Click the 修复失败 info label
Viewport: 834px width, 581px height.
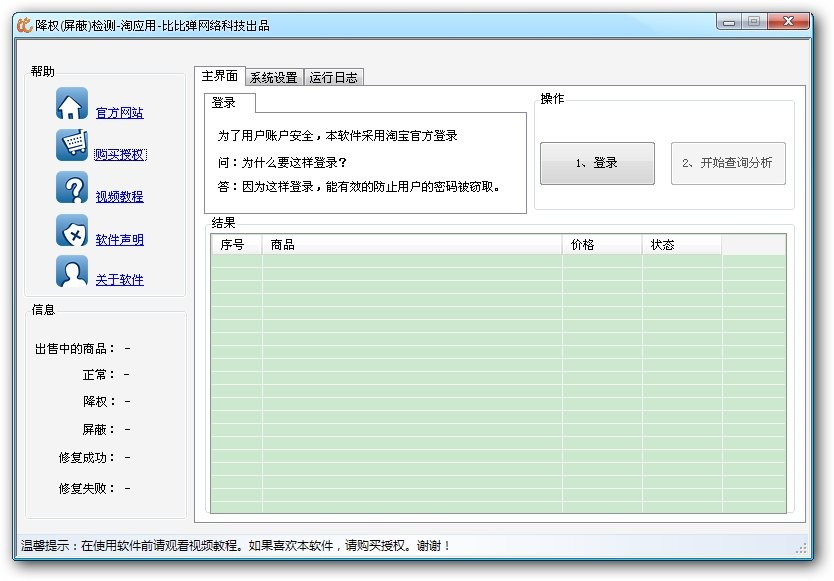click(87, 488)
